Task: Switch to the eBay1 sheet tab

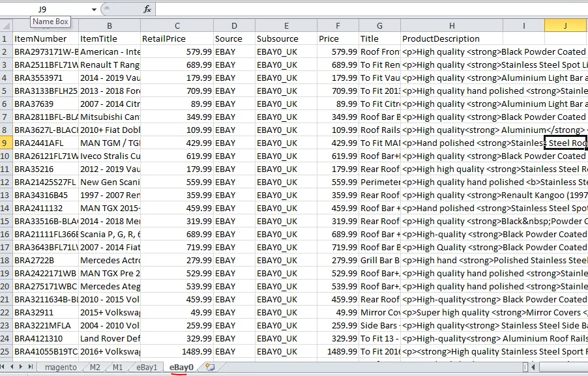Action: pyautogui.click(x=147, y=368)
